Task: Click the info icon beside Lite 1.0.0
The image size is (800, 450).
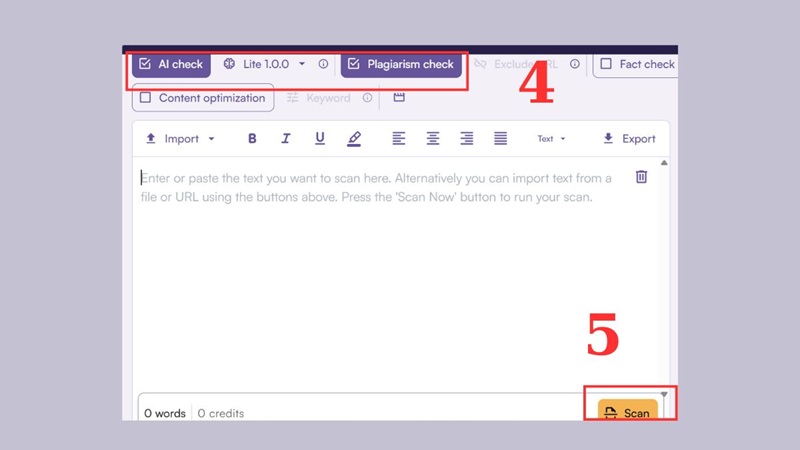Action: (x=323, y=64)
